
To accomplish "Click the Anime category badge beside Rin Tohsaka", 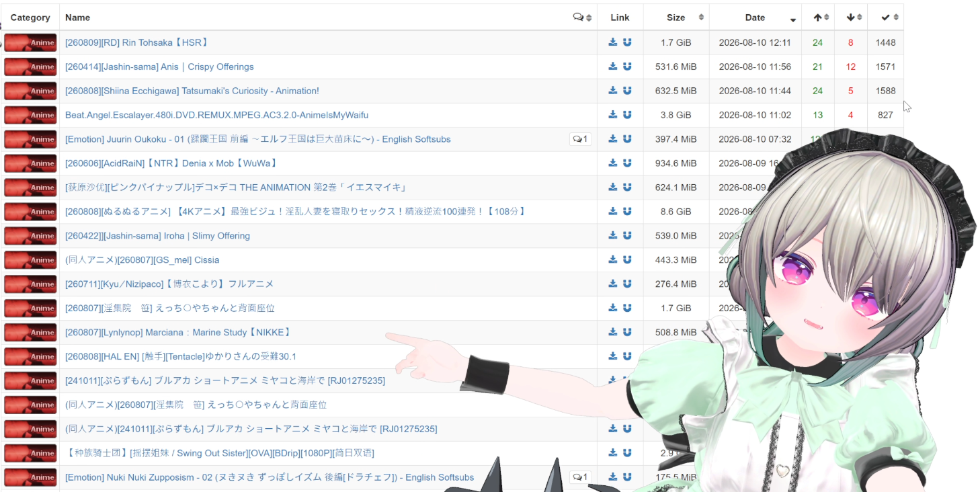I will click(x=30, y=42).
